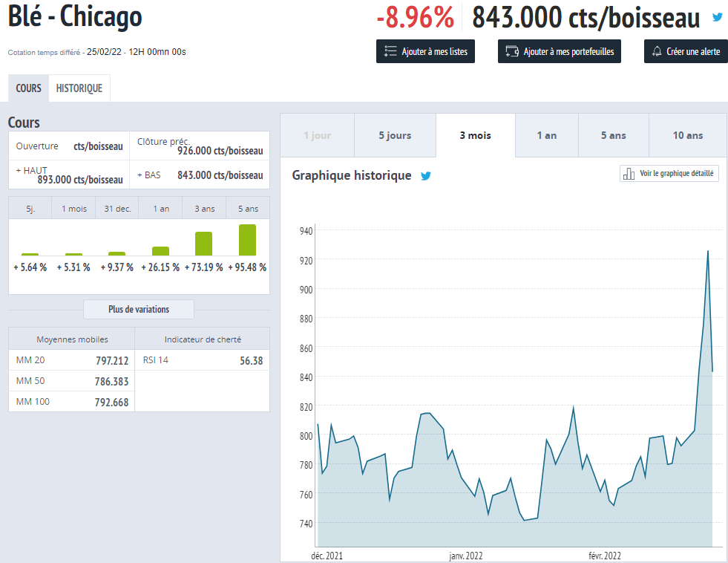Click Créer une alerte button
Image resolution: width=728 pixels, height=563 pixels.
pos(686,51)
